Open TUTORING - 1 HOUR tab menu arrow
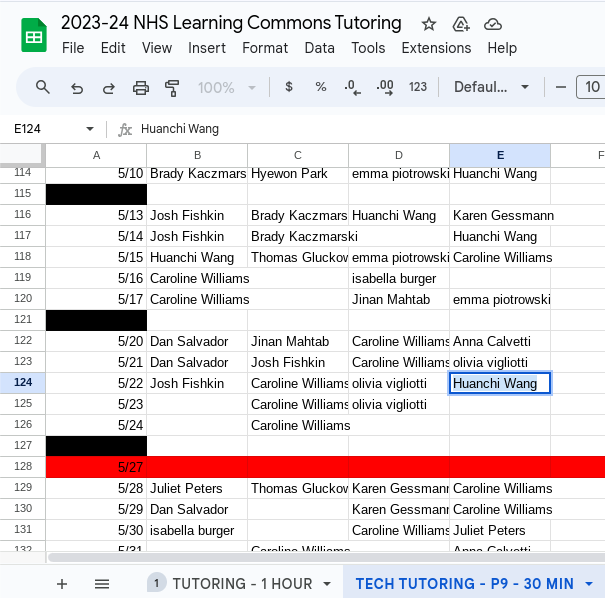The image size is (605, 598). 327,584
